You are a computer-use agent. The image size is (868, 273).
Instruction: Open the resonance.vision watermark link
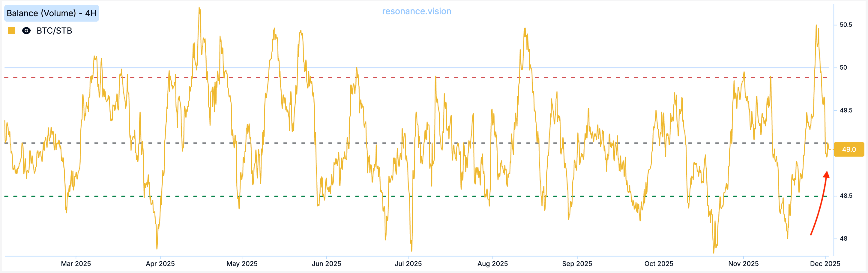tap(417, 11)
